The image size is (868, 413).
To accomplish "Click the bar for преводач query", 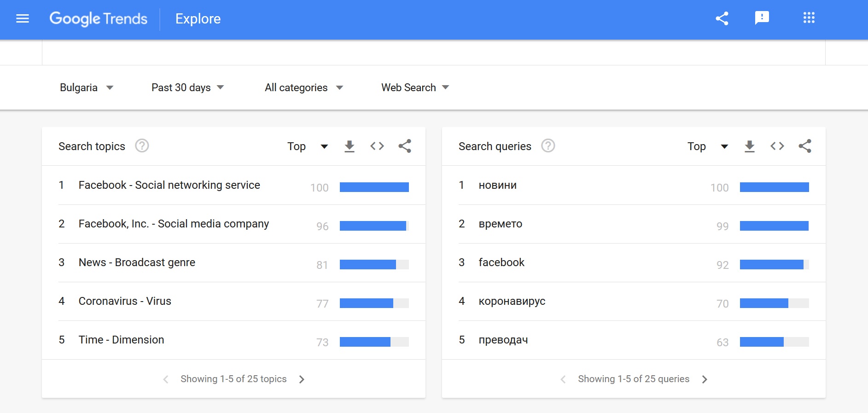I will coord(775,342).
